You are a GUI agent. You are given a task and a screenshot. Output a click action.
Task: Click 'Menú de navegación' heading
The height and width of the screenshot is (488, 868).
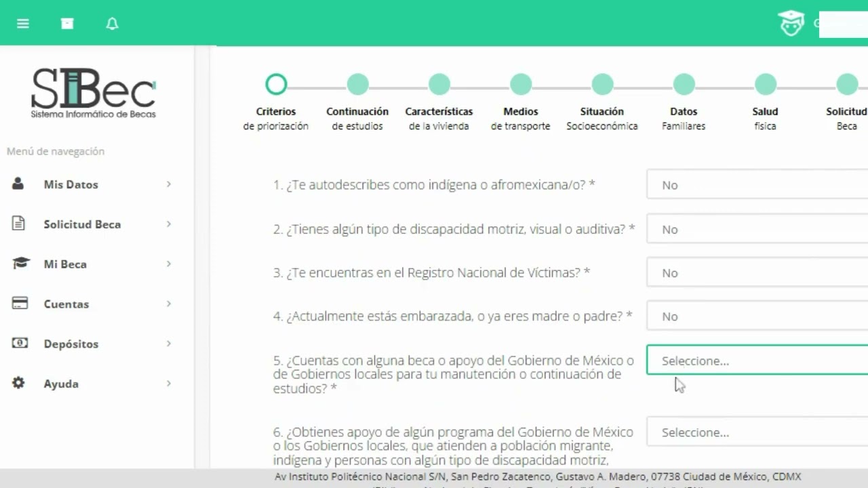point(56,151)
